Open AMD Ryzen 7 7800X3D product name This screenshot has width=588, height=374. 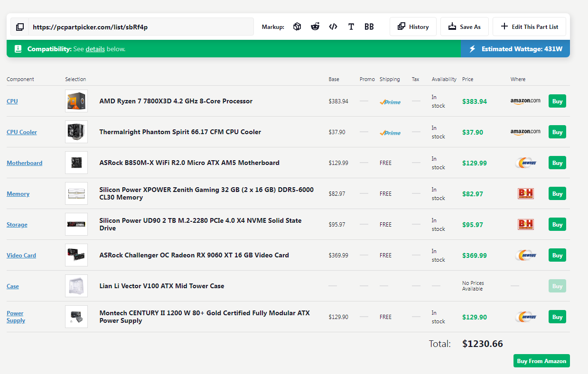tap(176, 101)
